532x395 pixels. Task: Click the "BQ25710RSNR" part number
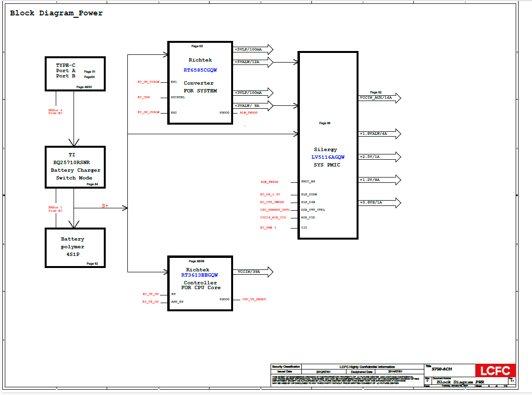[72, 162]
